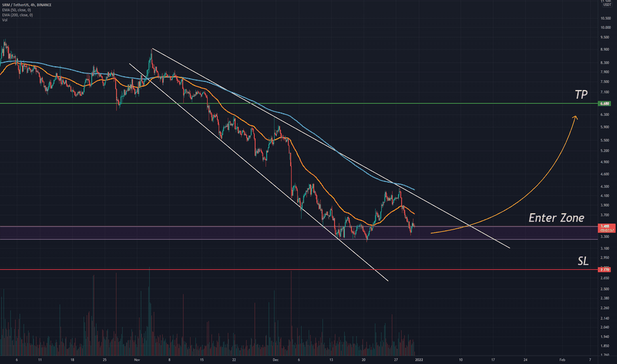Click the 5.900 price axis label
This screenshot has height=364, width=617.
tap(606, 127)
